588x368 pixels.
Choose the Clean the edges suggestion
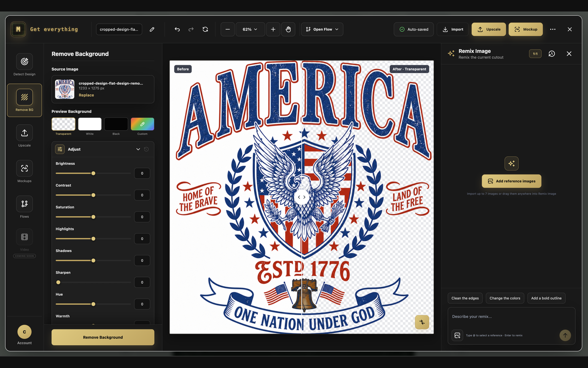point(465,298)
